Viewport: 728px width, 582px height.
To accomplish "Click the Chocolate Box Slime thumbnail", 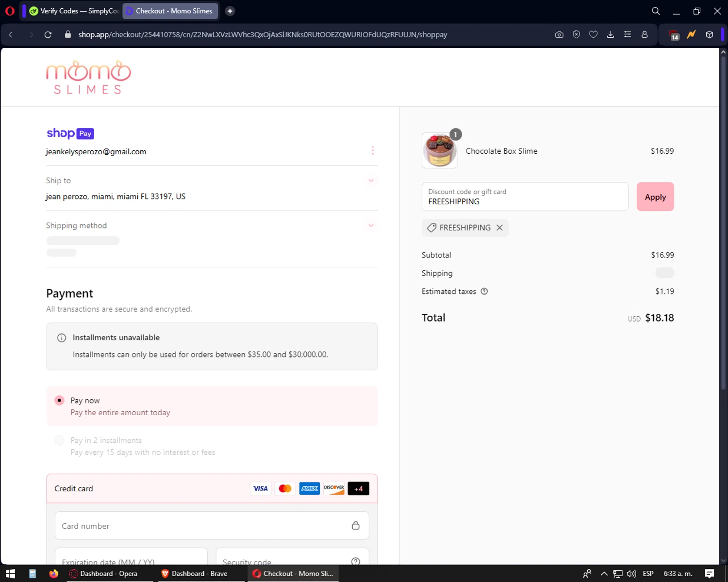I will point(440,150).
